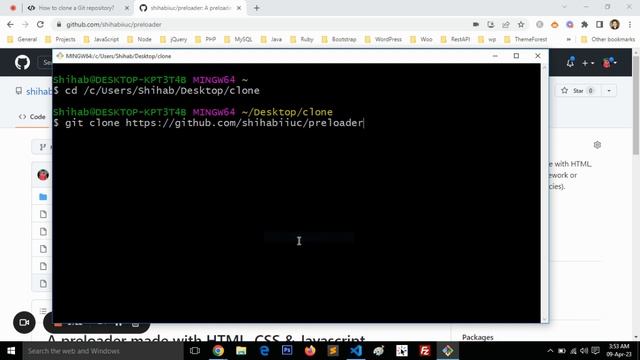Open the Windows Start menu
The height and width of the screenshot is (360, 640).
(x=11, y=351)
